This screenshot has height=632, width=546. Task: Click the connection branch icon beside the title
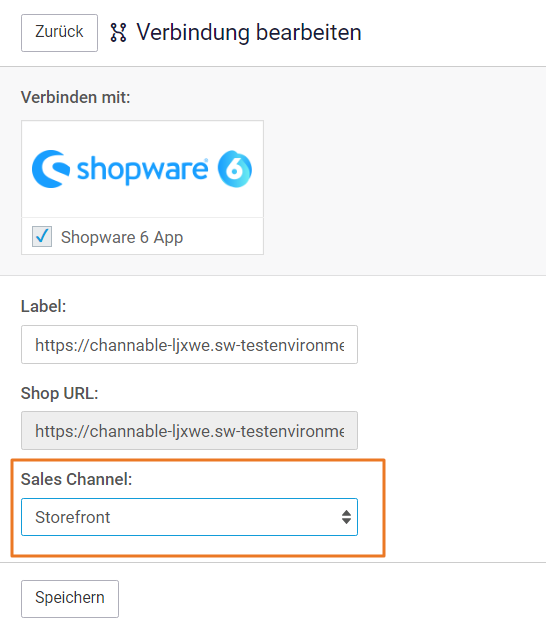coord(118,33)
